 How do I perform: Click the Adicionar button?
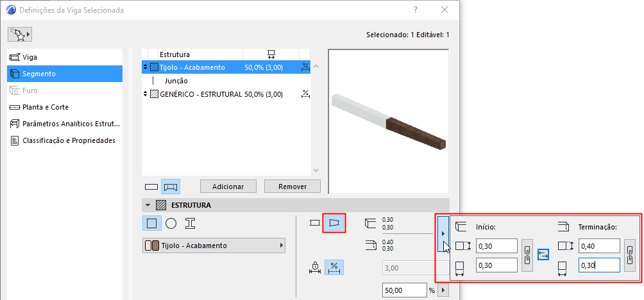pyautogui.click(x=228, y=187)
